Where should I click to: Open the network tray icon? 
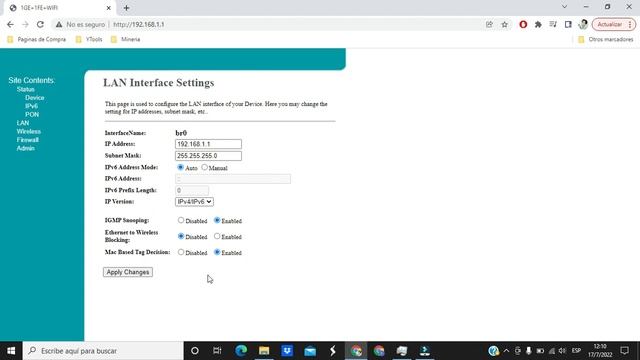[x=552, y=351]
